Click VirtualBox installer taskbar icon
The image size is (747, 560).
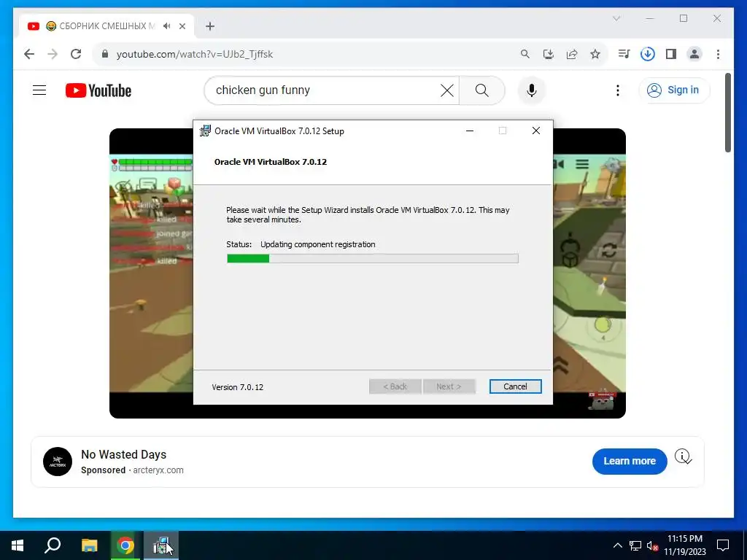[161, 545]
